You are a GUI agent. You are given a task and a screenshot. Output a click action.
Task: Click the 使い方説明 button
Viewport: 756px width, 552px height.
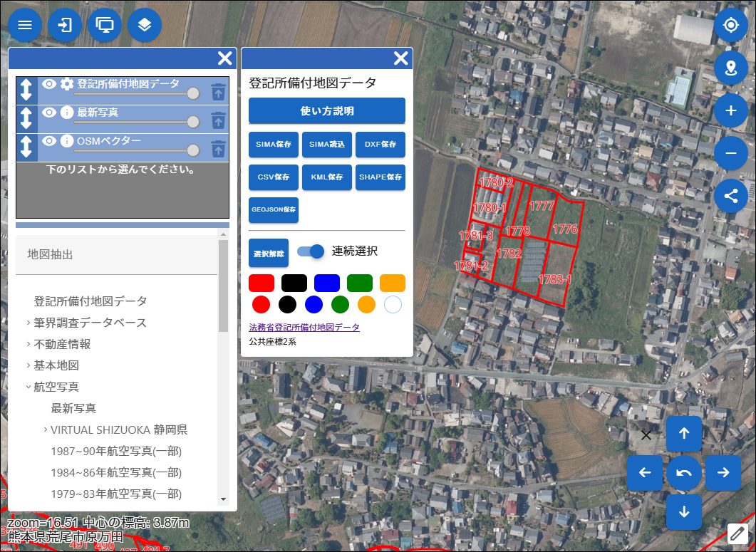tap(326, 111)
